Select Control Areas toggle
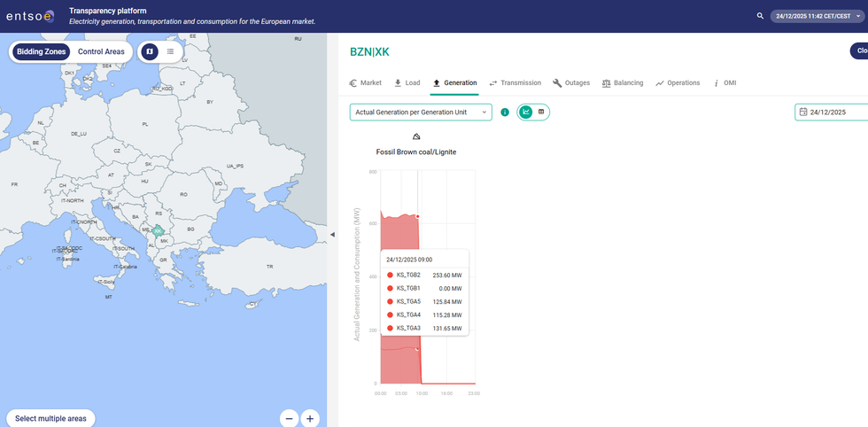This screenshot has height=427, width=868. [x=101, y=51]
